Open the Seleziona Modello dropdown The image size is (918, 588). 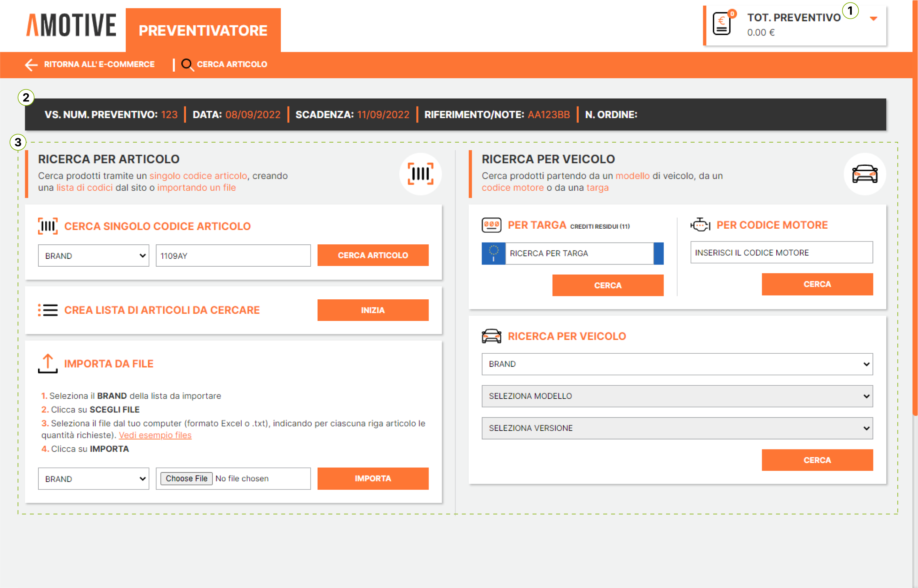pos(677,396)
